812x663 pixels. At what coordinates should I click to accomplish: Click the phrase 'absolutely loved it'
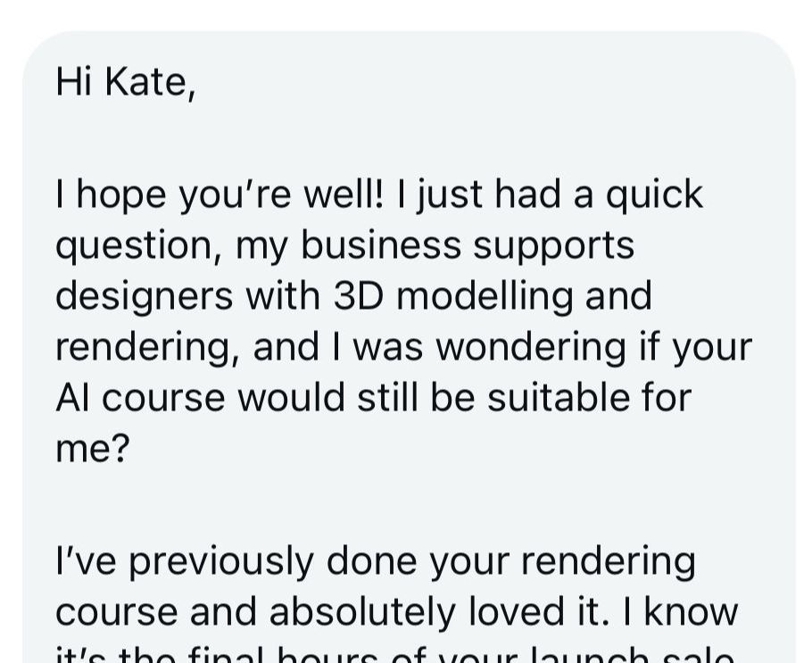[449, 612]
